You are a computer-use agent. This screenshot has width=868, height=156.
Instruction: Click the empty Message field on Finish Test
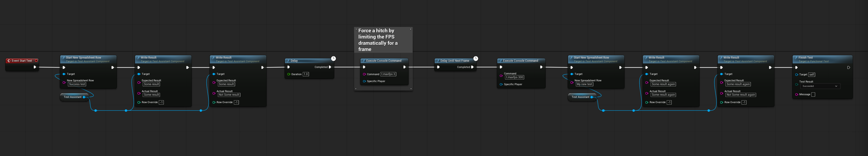point(813,95)
